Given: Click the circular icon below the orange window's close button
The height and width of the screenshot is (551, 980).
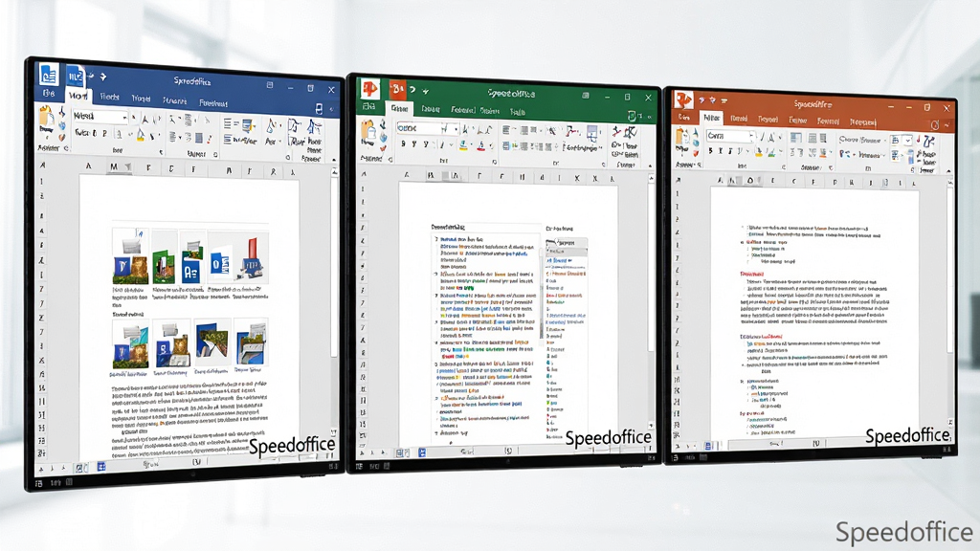Looking at the screenshot, I should click(x=934, y=125).
